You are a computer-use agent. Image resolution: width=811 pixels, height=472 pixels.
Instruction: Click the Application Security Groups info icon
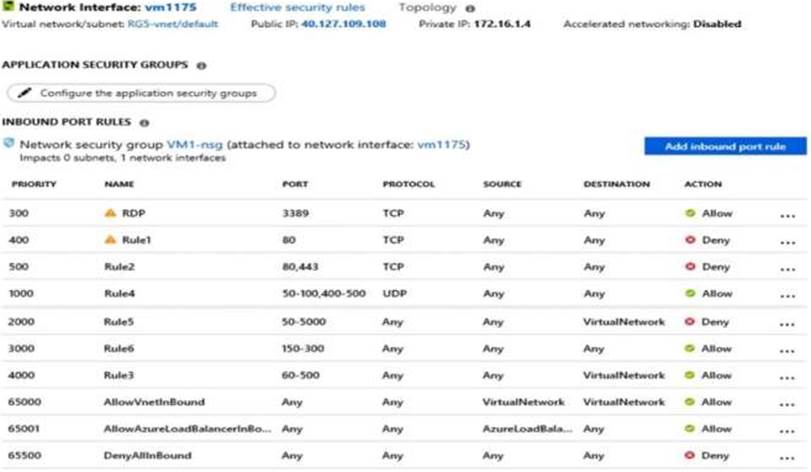point(201,65)
